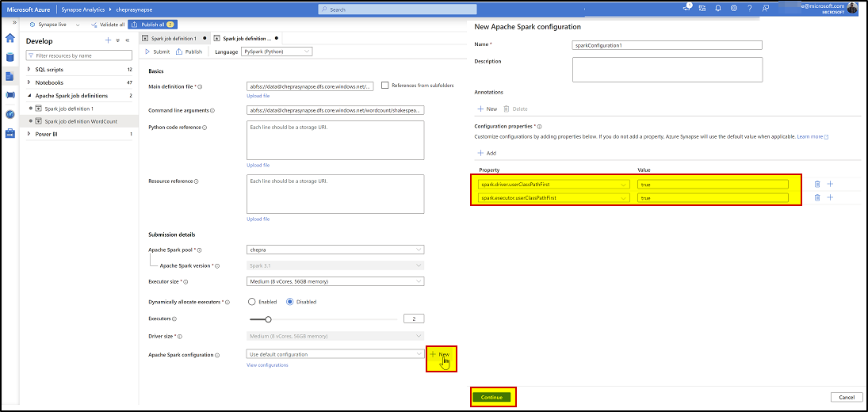
Task: Expand the left navigation rail chevrons
Action: [13, 22]
